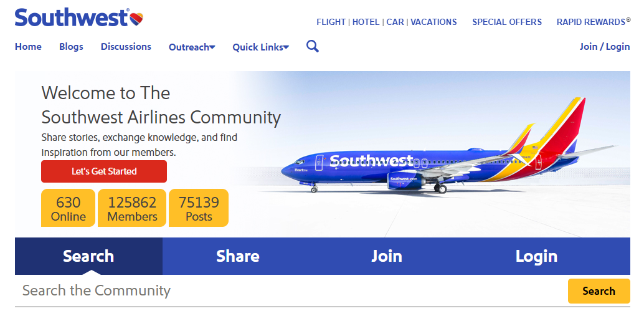This screenshot has width=644, height=321.
Task: Switch to the Join tab
Action: click(387, 256)
